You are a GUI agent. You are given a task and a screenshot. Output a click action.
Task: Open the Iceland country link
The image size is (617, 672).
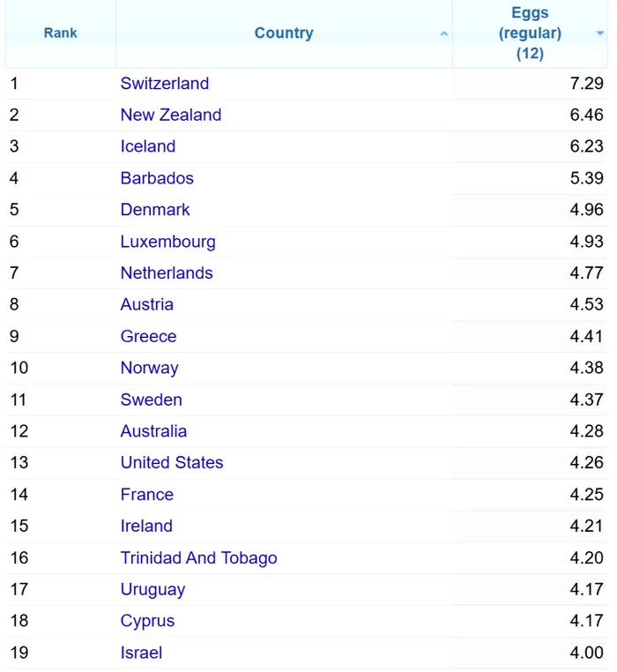point(148,146)
